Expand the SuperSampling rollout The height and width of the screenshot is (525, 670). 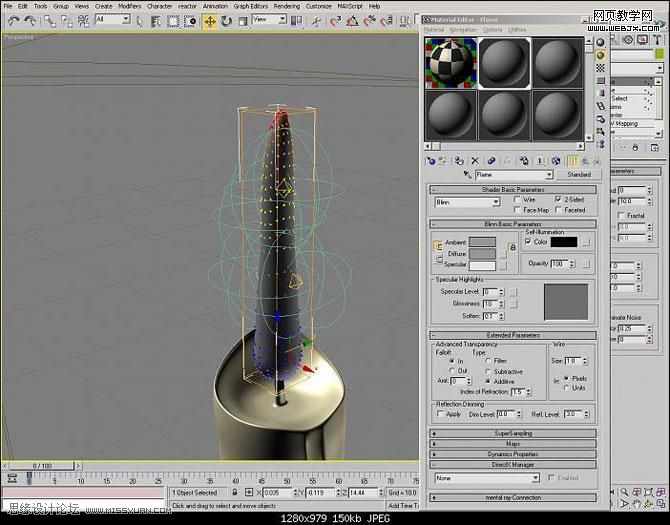click(513, 433)
